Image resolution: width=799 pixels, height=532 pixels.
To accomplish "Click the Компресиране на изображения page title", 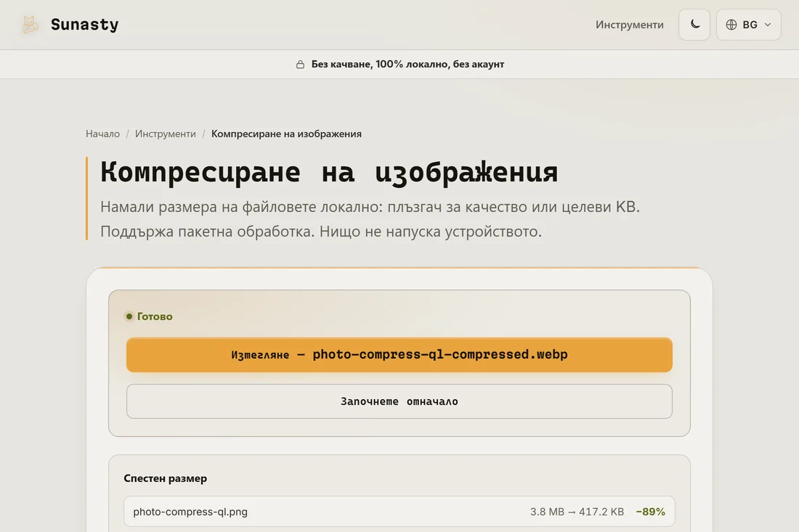I will pyautogui.click(x=329, y=172).
